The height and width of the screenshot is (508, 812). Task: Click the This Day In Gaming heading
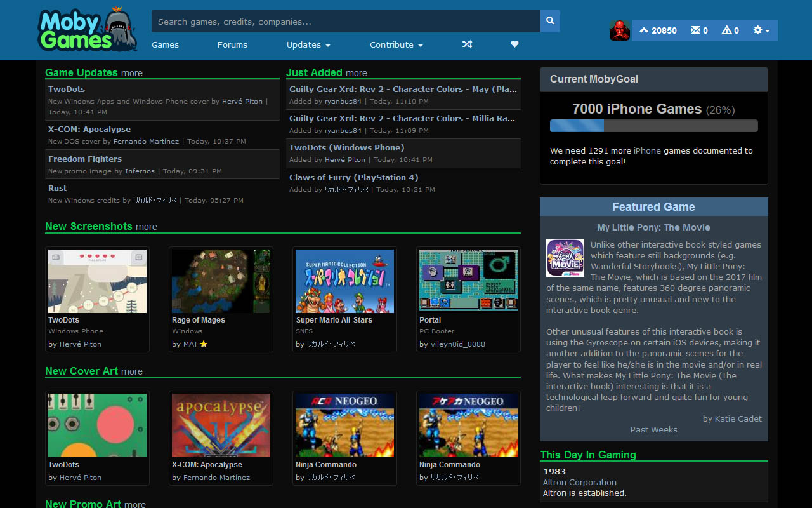click(588, 455)
